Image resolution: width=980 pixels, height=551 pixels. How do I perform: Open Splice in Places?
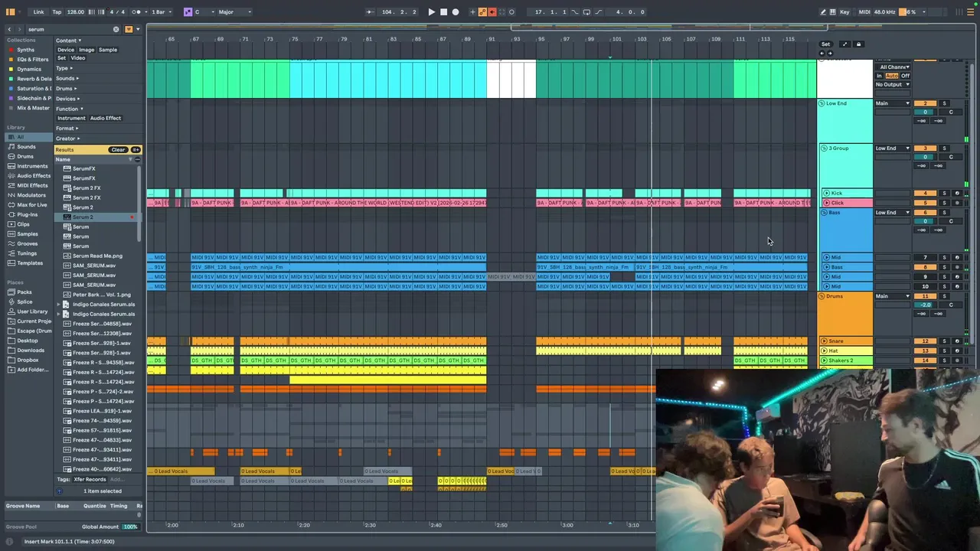[25, 302]
